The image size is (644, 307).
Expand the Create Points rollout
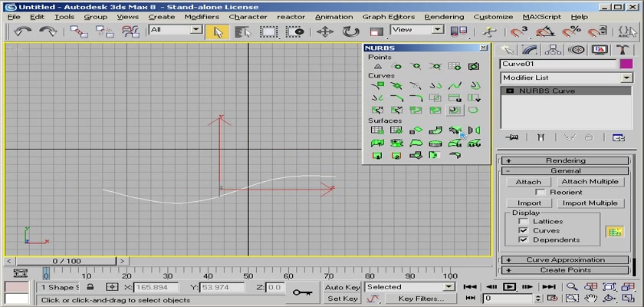pyautogui.click(x=565, y=270)
